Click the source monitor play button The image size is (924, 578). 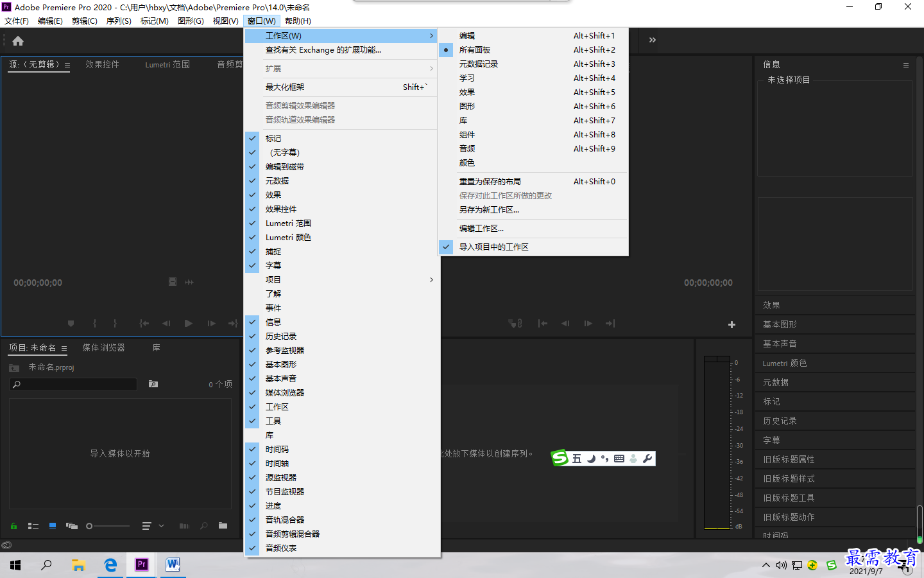click(x=188, y=324)
